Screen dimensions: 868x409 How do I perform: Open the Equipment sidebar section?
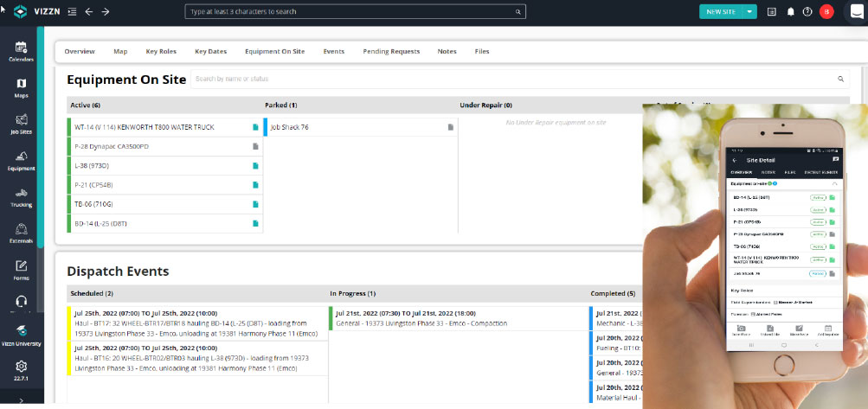point(21,161)
